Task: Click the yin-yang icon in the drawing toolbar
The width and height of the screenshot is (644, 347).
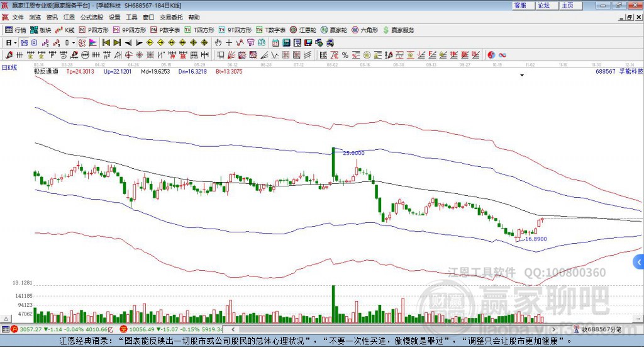Action: (x=491, y=55)
